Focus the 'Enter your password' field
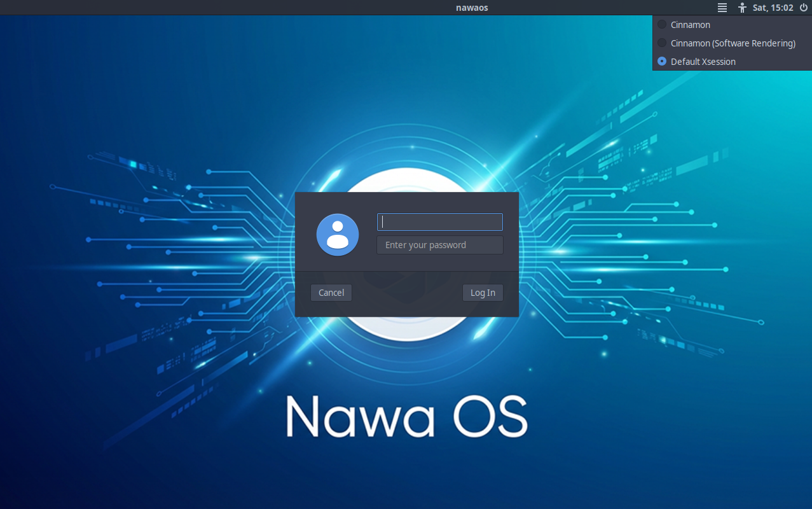Image resolution: width=812 pixels, height=509 pixels. (439, 245)
